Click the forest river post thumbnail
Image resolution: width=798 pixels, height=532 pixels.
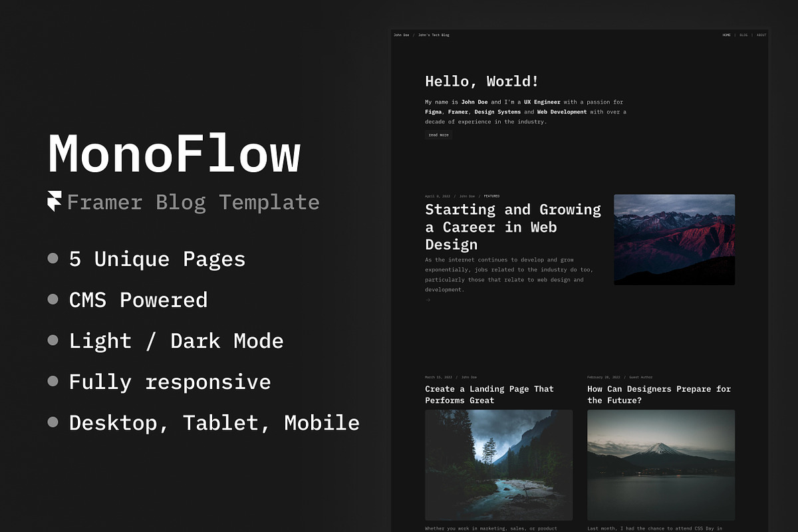pyautogui.click(x=499, y=465)
